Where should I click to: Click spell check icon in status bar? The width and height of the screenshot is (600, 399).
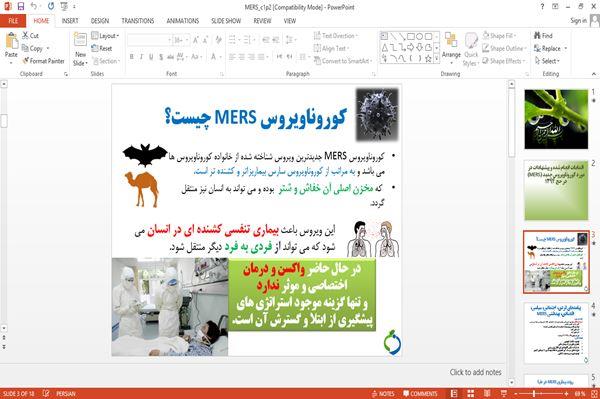(46, 394)
